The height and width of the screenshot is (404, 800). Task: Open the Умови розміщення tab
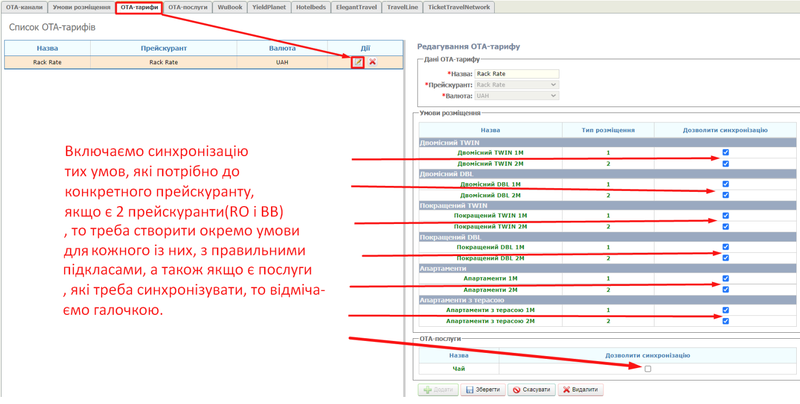(x=82, y=7)
